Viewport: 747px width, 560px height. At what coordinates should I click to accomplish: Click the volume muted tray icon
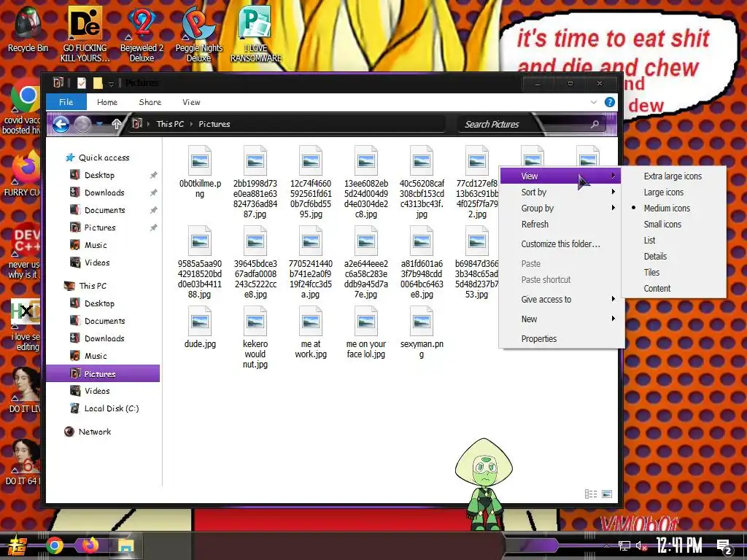(x=641, y=546)
